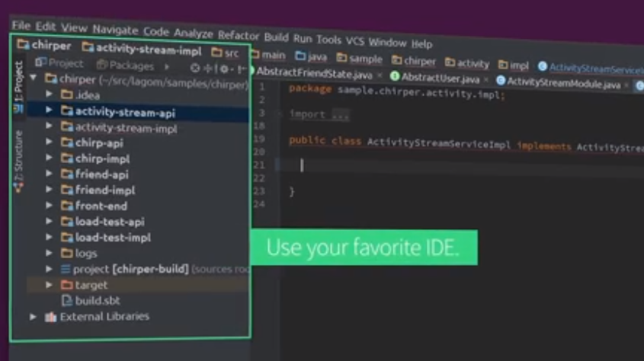Click src breadcrumb folder
This screenshot has width=644, height=361.
225,53
